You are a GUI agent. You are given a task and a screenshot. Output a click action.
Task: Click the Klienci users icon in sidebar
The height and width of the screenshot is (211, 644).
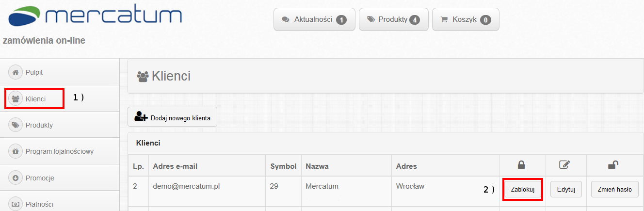[16, 99]
